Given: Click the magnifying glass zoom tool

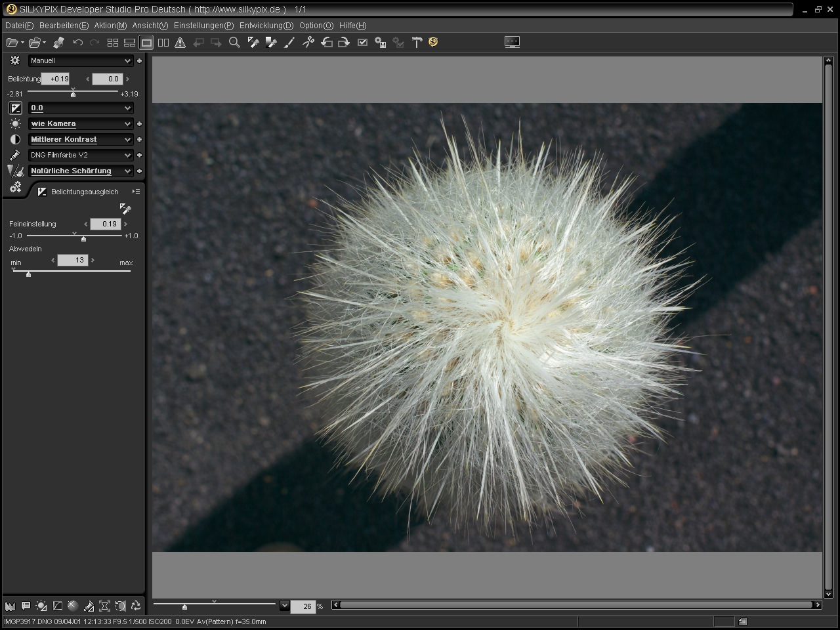Looking at the screenshot, I should [x=234, y=43].
